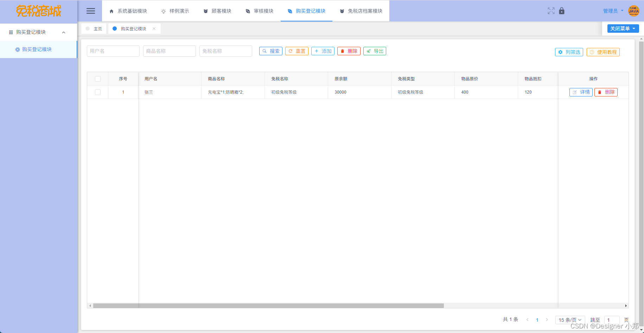Check the row checkbox for 张三
The image size is (644, 333).
coord(98,92)
